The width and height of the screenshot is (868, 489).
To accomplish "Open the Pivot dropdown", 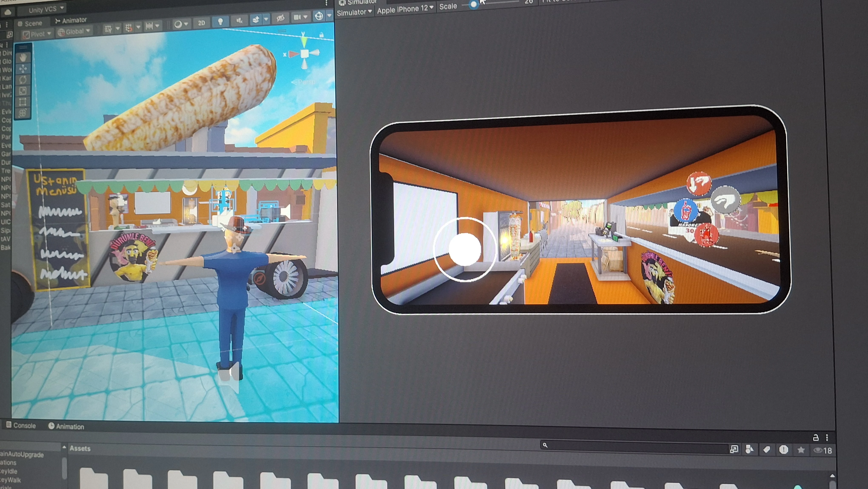I will point(37,34).
